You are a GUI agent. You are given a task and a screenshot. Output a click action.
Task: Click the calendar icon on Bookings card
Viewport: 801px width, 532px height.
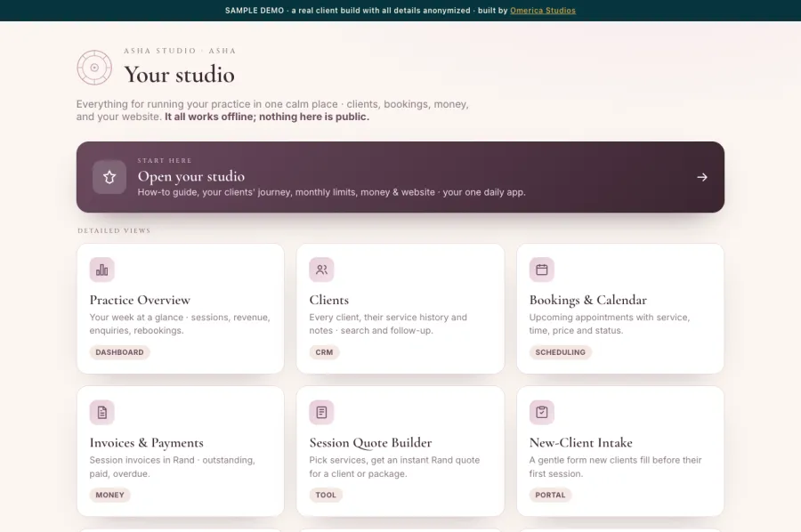[x=541, y=270]
